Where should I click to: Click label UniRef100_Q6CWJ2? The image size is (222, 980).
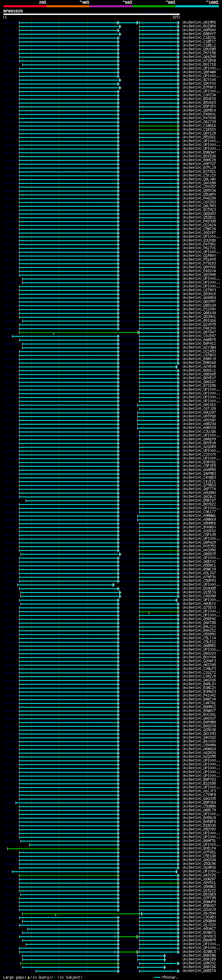click(x=199, y=497)
